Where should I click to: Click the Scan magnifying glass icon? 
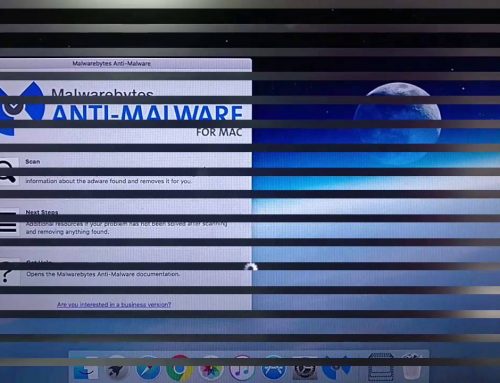pyautogui.click(x=7, y=172)
